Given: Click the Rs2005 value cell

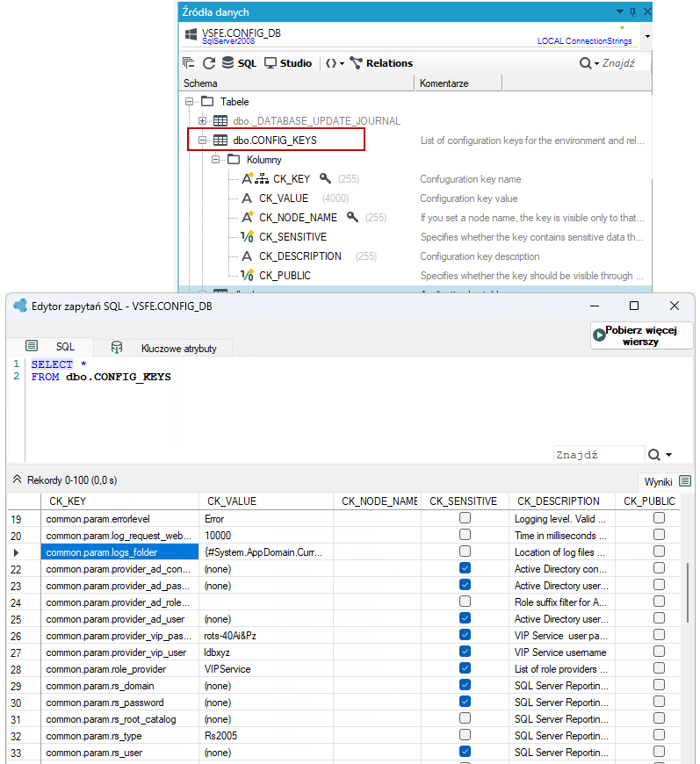Looking at the screenshot, I should pos(266,736).
